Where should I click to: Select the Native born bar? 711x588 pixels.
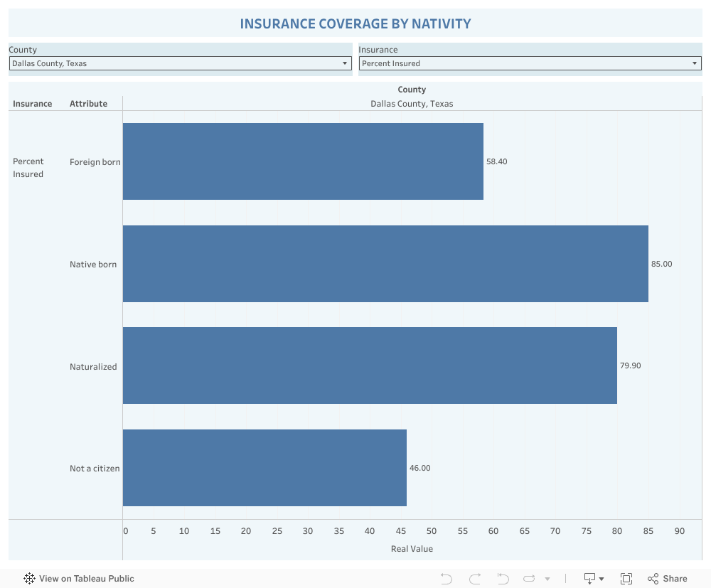click(x=385, y=264)
